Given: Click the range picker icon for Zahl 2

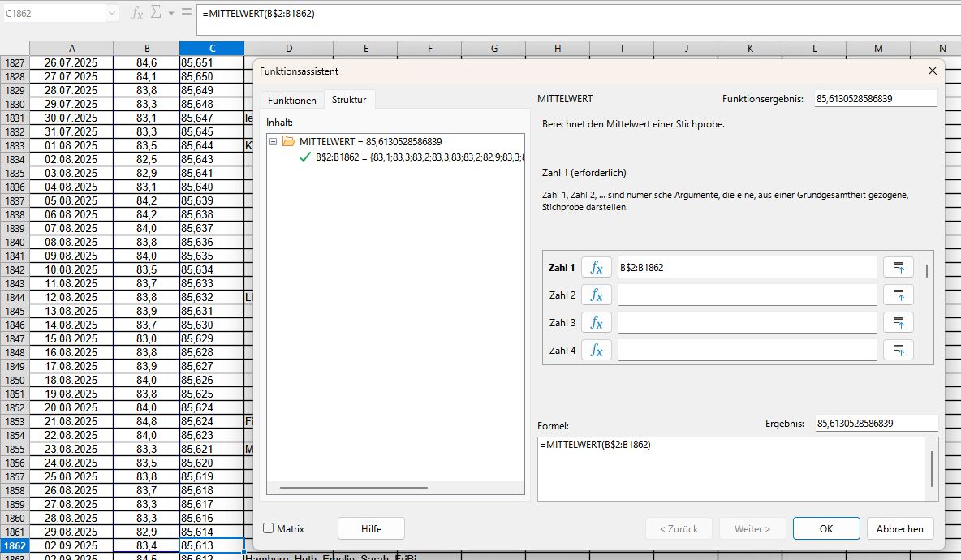Looking at the screenshot, I should 898,295.
